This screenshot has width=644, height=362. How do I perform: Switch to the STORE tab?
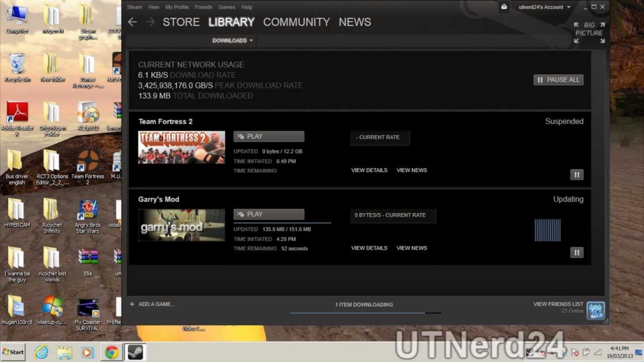[x=181, y=22]
